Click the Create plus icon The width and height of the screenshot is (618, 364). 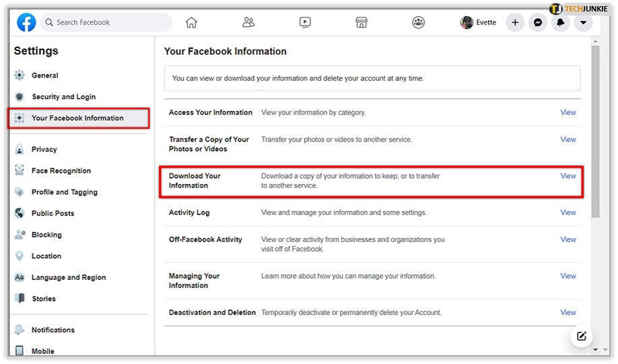click(515, 22)
